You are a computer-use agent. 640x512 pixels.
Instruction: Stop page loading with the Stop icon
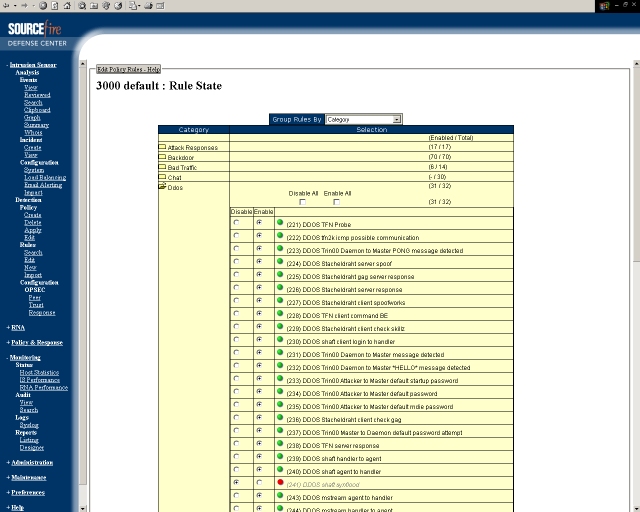tap(43, 6)
